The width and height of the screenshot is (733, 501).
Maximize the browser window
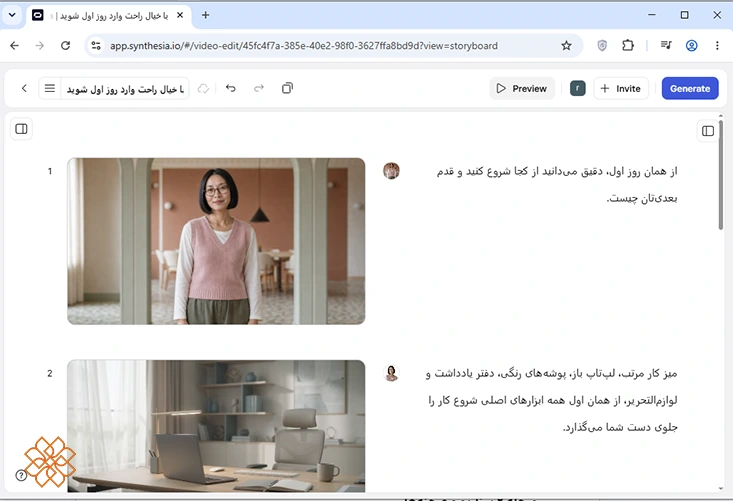click(x=684, y=15)
